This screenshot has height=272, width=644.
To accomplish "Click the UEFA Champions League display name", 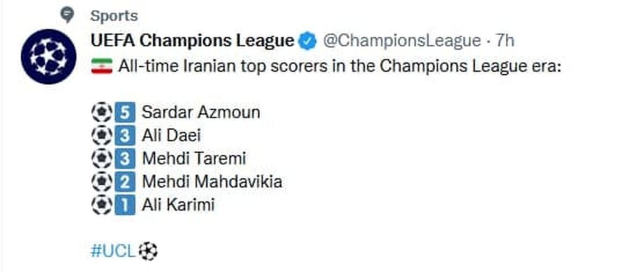I will pos(193,41).
